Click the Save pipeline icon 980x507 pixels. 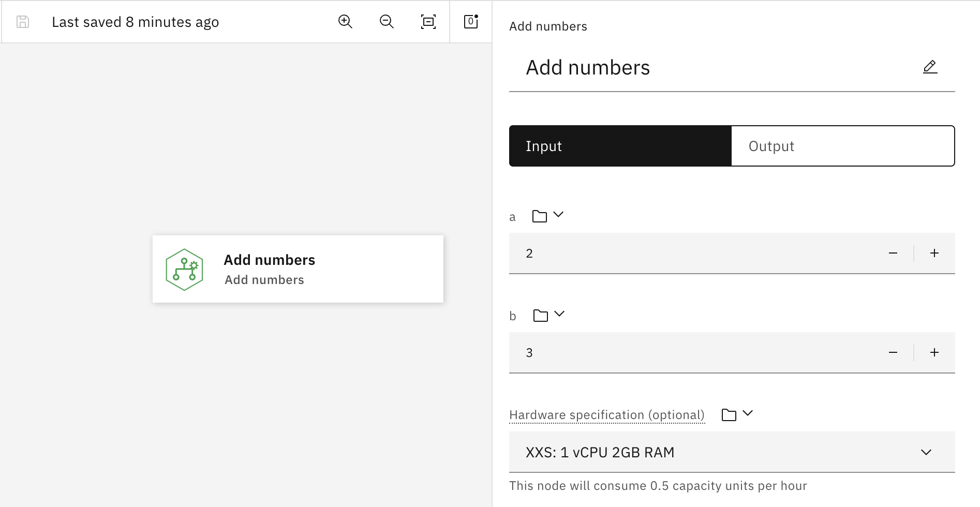pos(22,22)
